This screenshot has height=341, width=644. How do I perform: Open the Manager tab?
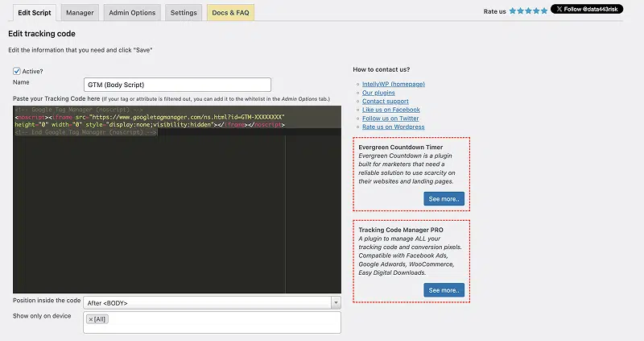click(80, 13)
